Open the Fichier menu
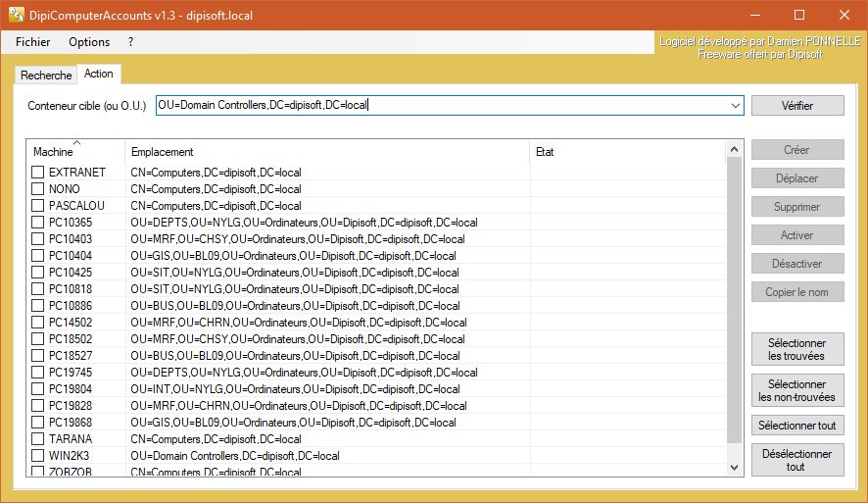This screenshot has width=868, height=503. [33, 42]
